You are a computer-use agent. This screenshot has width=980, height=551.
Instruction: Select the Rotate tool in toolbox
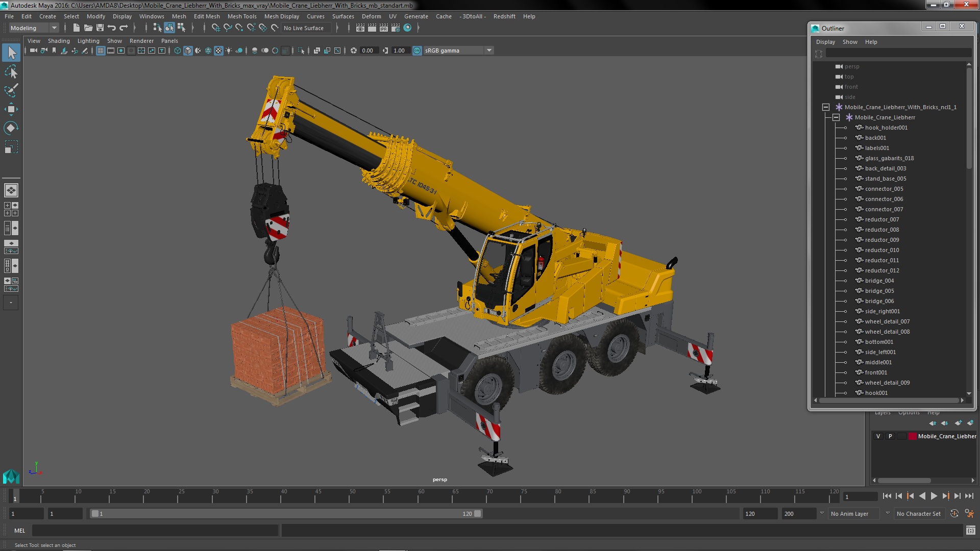(x=11, y=128)
